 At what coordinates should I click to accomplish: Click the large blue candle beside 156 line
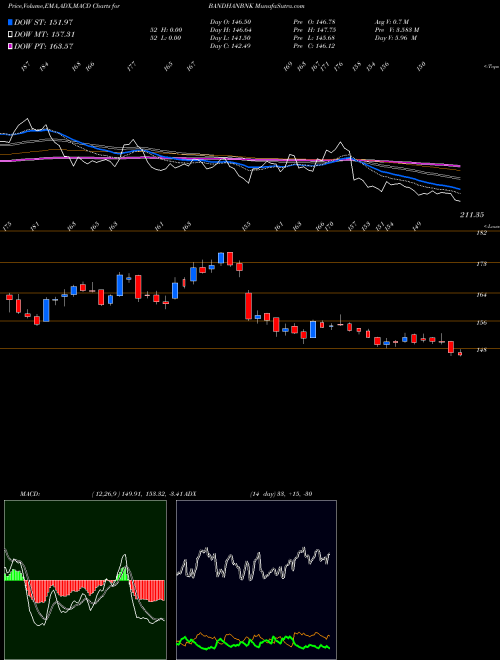[x=313, y=329]
